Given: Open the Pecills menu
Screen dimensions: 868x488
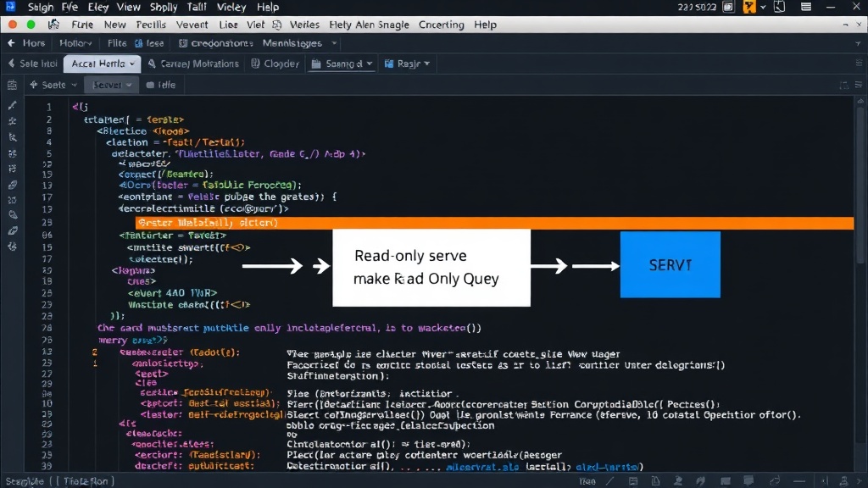Looking at the screenshot, I should pos(151,25).
